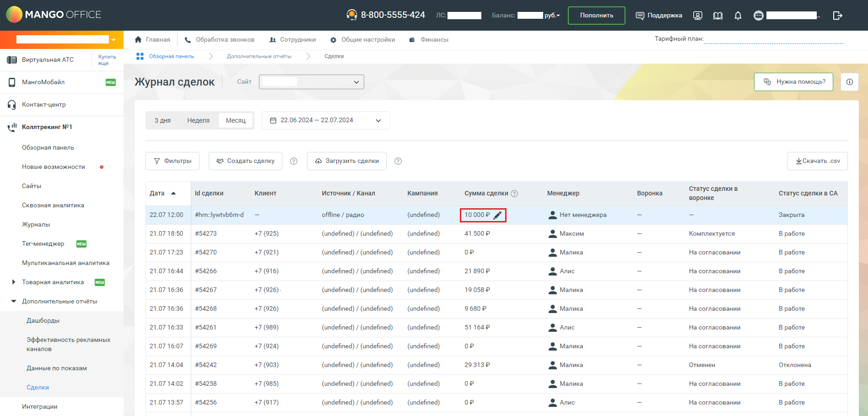The height and width of the screenshot is (416, 868).
Task: Click help icon next to Загрузить сделки
Action: pyautogui.click(x=398, y=161)
